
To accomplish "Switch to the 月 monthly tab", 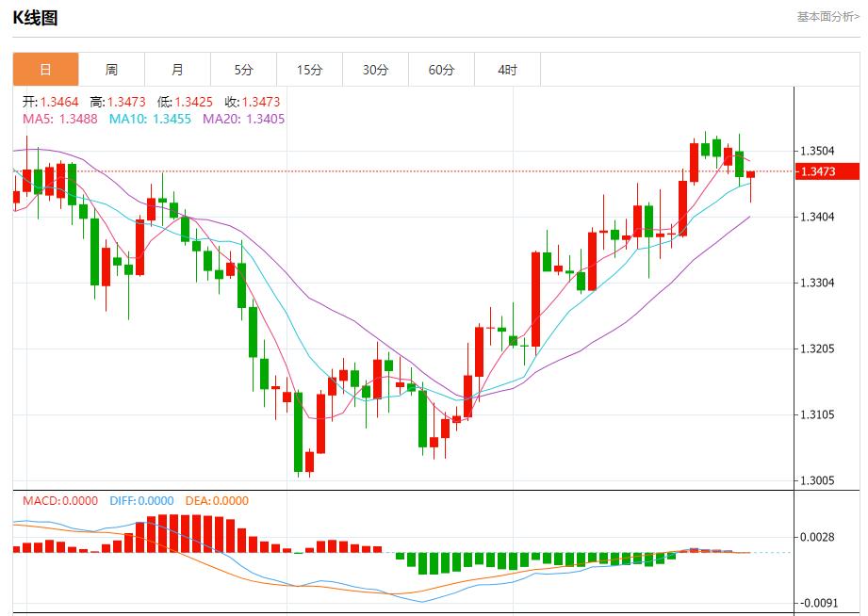I will coord(177,70).
